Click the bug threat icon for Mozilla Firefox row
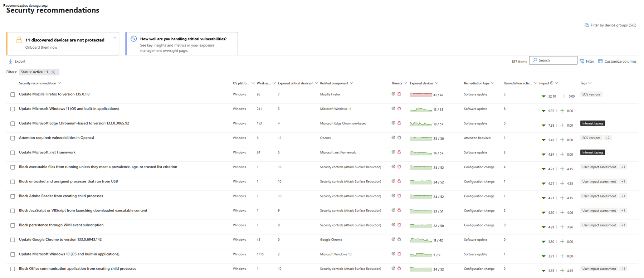Screen dimensions: 644x278 click(399, 94)
